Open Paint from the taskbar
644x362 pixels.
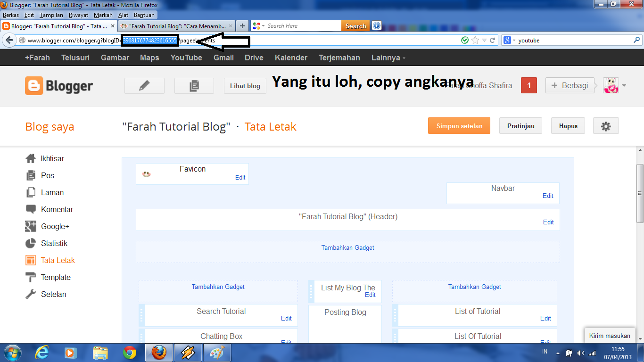tap(217, 352)
